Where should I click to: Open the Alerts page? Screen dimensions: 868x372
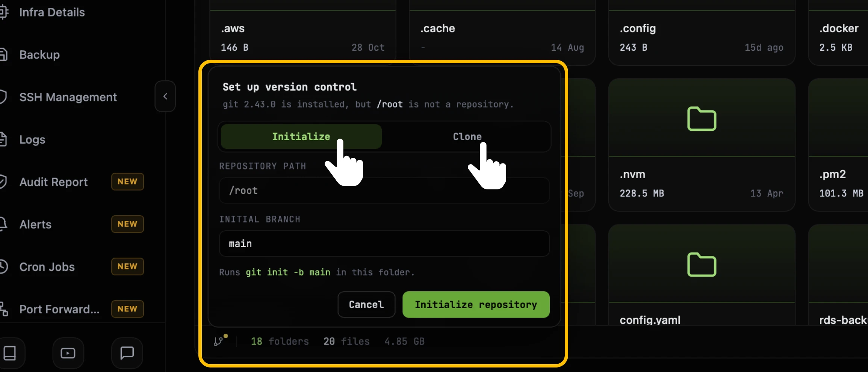[35, 225]
